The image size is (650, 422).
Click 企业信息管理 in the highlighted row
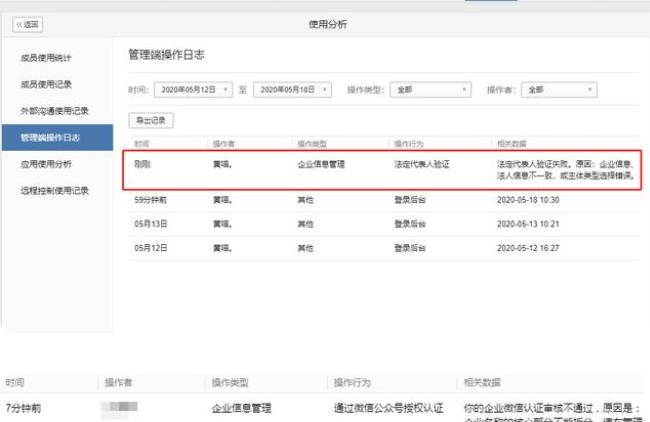click(321, 164)
